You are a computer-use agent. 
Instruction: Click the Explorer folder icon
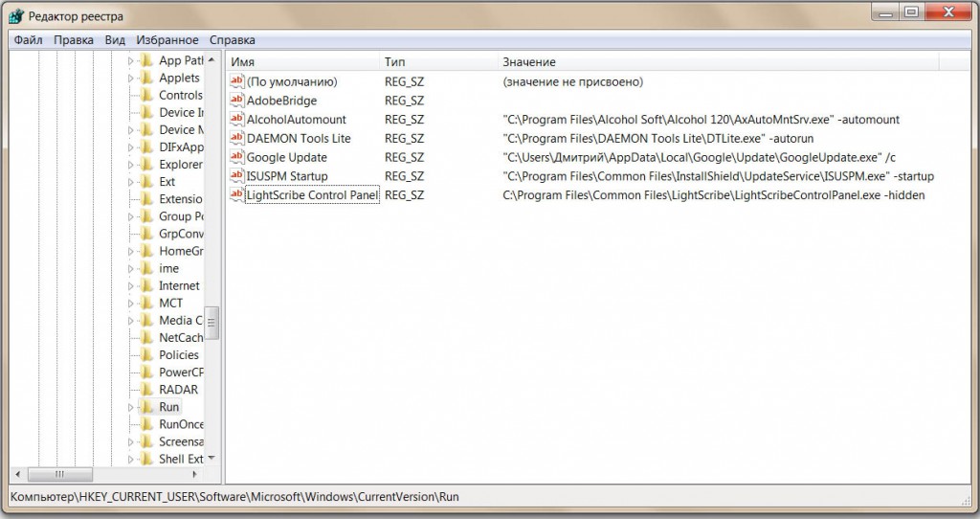(146, 165)
